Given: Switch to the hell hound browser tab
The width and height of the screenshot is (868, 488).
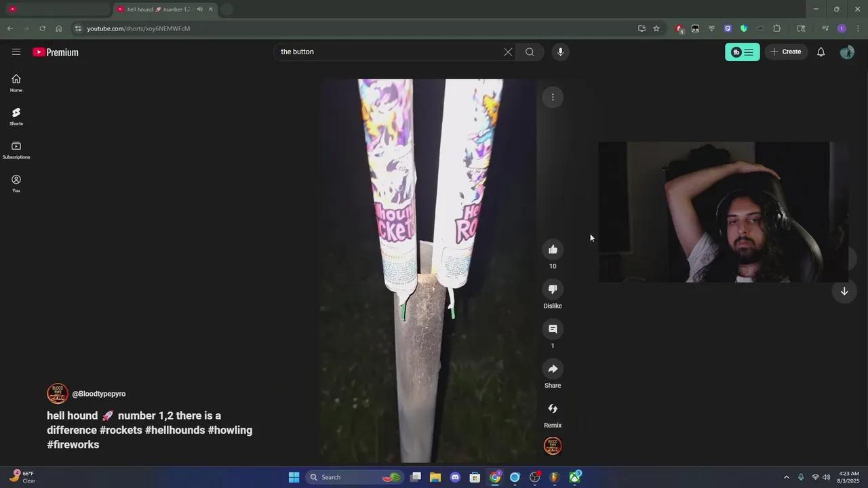Looking at the screenshot, I should click(x=156, y=9).
